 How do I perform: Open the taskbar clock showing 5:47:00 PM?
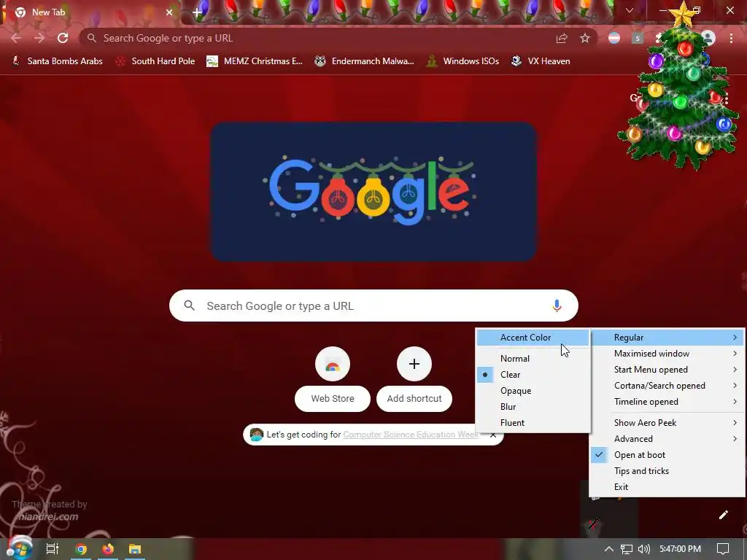pos(680,549)
